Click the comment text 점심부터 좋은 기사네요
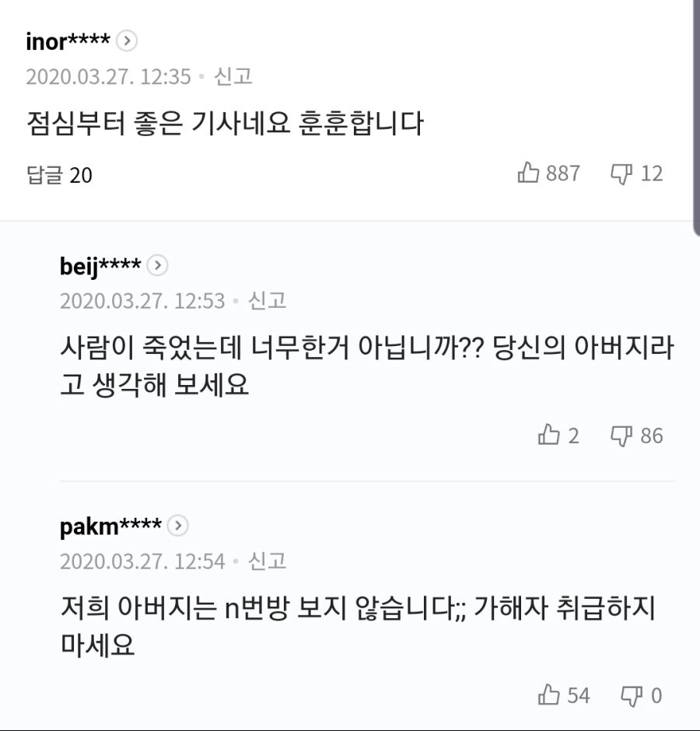Screen dimensions: 700x731 click(x=225, y=124)
